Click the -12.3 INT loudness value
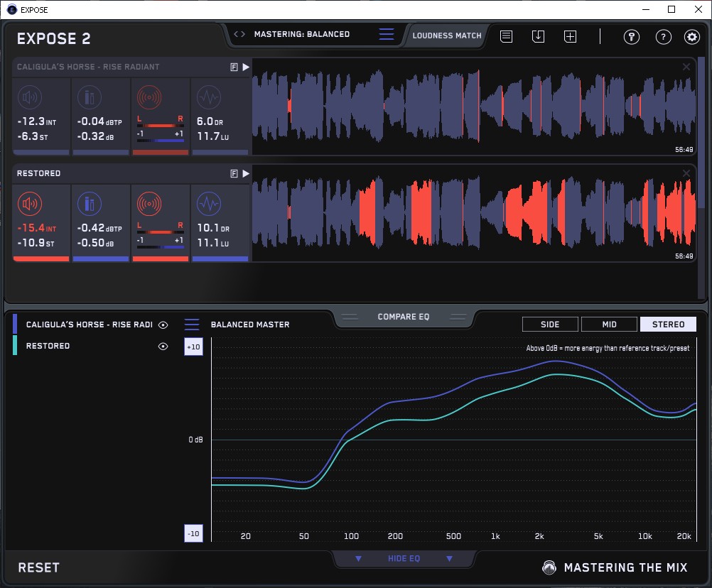The image size is (712, 588). coord(37,121)
